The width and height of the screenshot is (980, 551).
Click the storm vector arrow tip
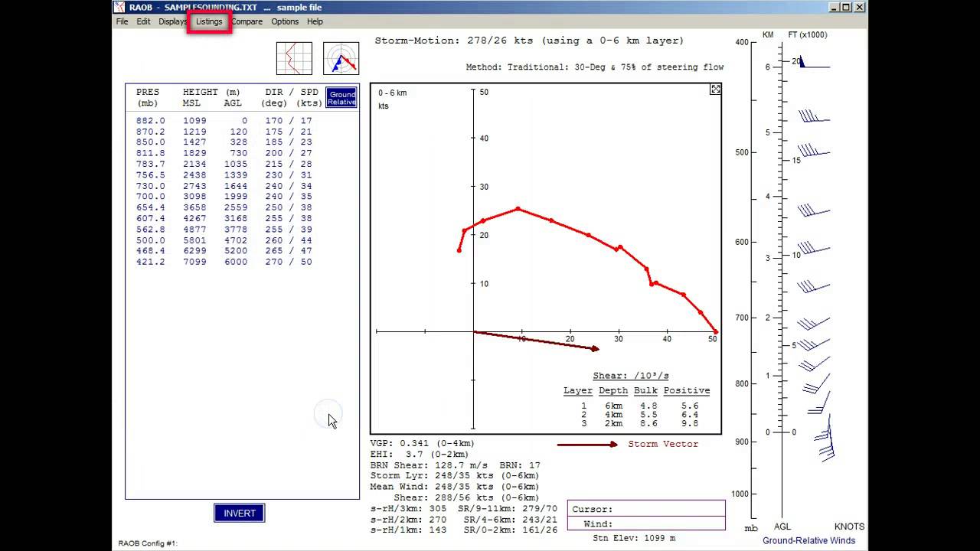point(596,348)
